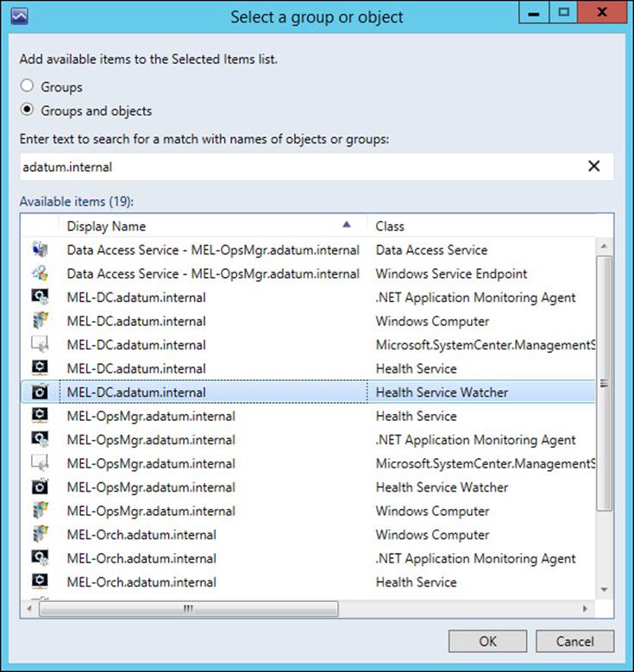The image size is (634, 672).
Task: Click MEL-OpsMgr .NET Application Monitoring Agent icon
Action: click(x=40, y=439)
